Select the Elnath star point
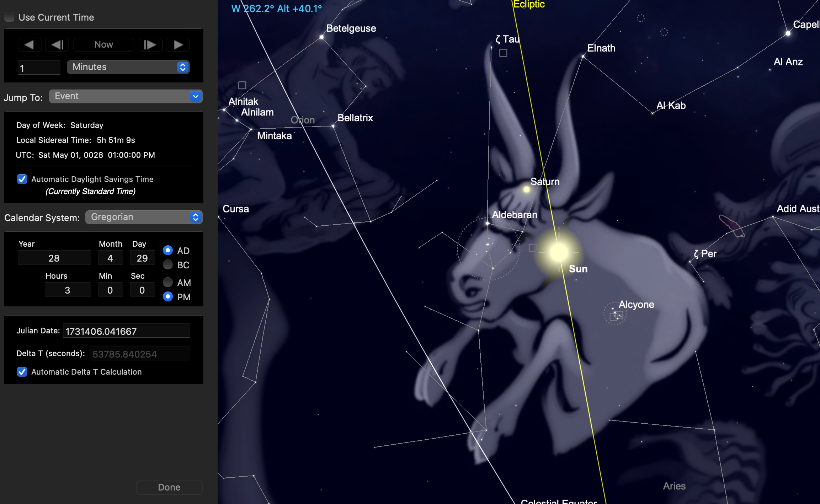This screenshot has height=504, width=820. point(583,56)
